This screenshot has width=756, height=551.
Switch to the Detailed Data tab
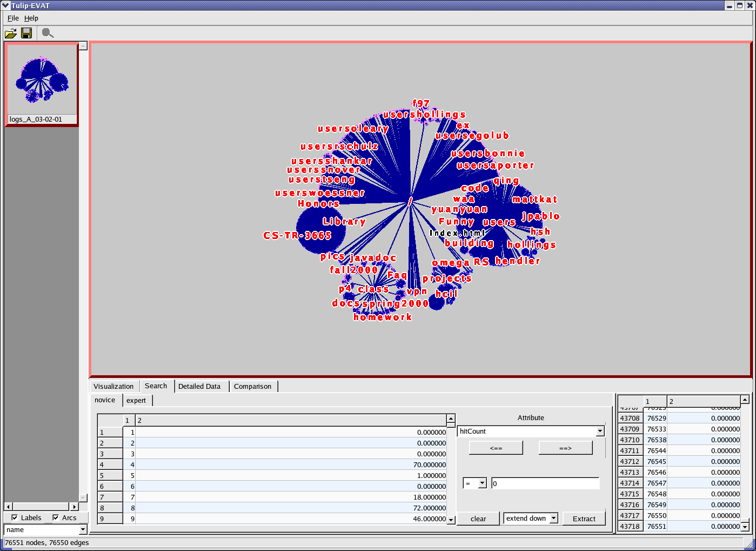(x=199, y=386)
